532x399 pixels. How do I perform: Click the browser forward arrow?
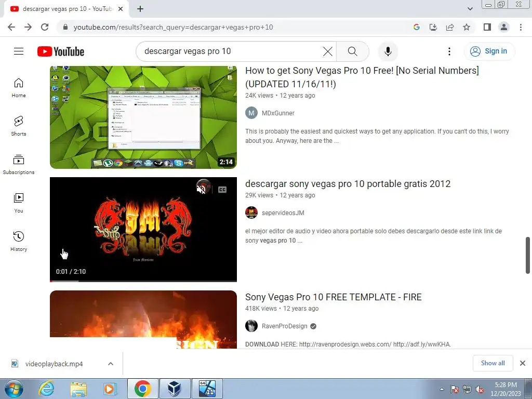pyautogui.click(x=28, y=27)
